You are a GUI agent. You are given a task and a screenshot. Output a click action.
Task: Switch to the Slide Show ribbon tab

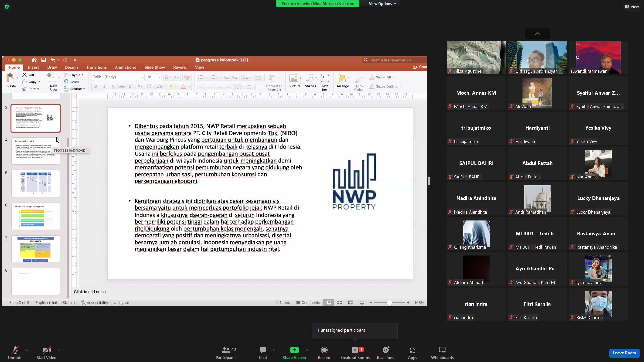click(155, 67)
